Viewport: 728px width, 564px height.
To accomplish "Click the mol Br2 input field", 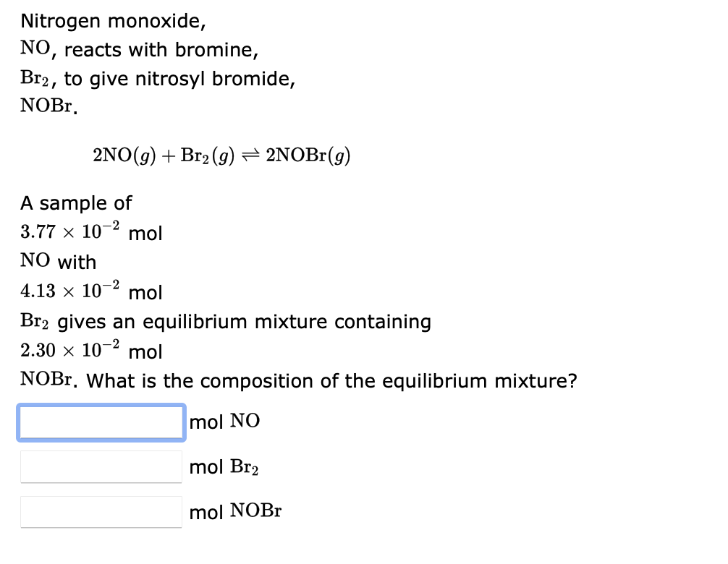I will pos(101,466).
